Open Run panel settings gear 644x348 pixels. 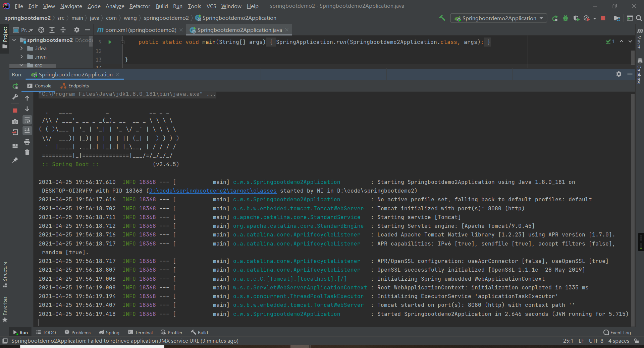pyautogui.click(x=619, y=74)
